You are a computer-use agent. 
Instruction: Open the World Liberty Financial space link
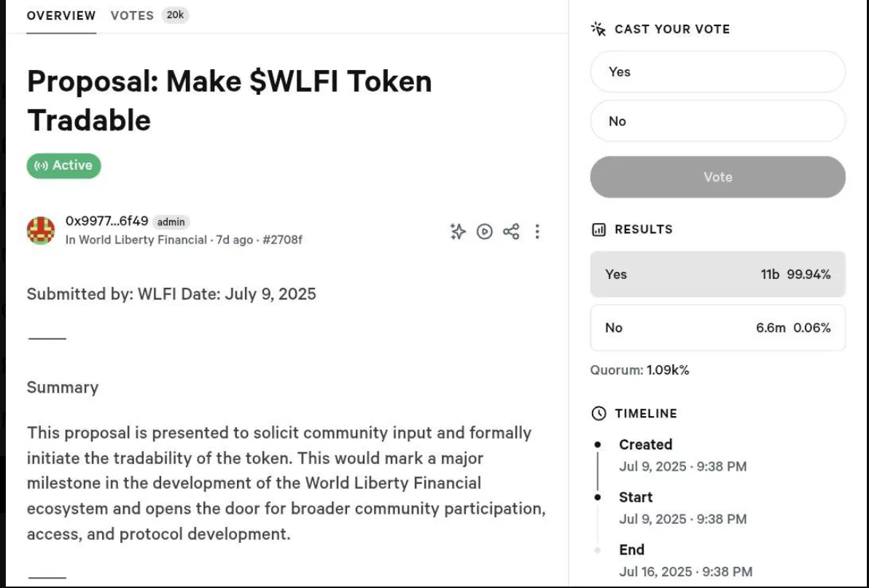tap(143, 240)
